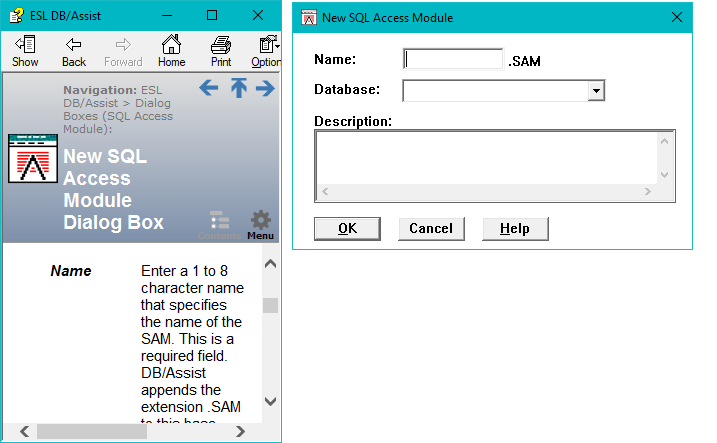Go to next topic with blue right arrow

coord(265,88)
